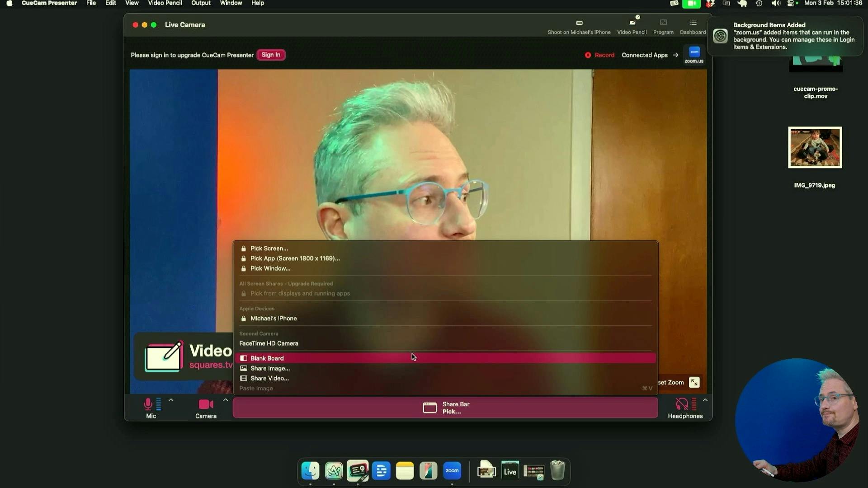Toggle the Camera on/off icon
The image size is (868, 488).
pos(206,404)
